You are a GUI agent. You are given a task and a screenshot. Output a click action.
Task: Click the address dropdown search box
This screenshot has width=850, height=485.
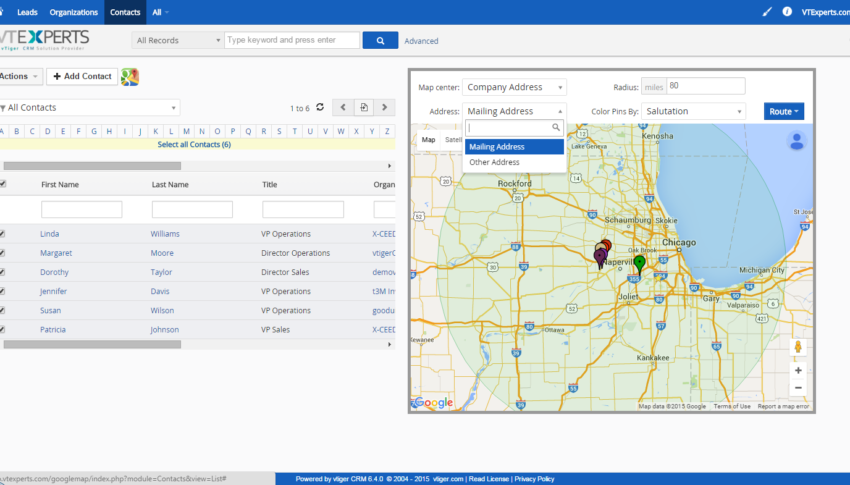click(514, 127)
